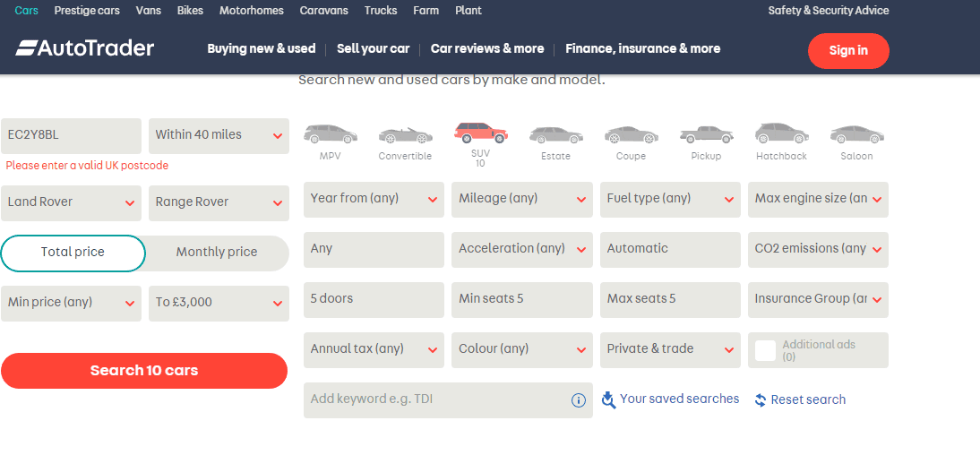
Task: Open Safety & Security Advice link
Action: pos(828,11)
